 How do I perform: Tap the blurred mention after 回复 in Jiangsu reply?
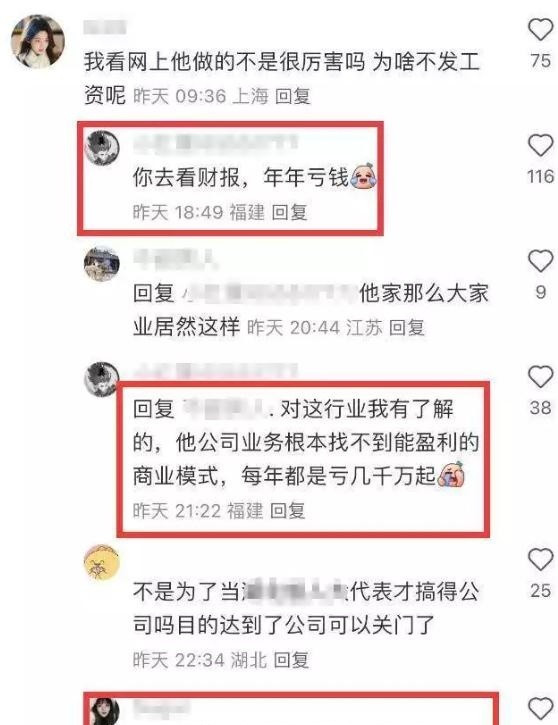[267, 293]
